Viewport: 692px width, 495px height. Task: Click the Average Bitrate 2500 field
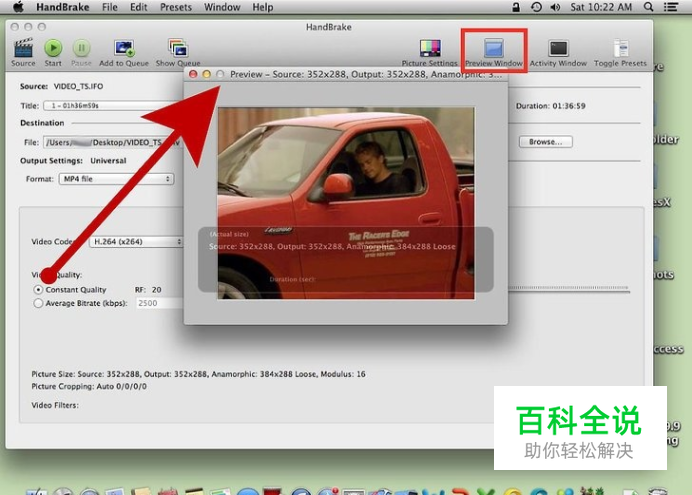(x=160, y=304)
